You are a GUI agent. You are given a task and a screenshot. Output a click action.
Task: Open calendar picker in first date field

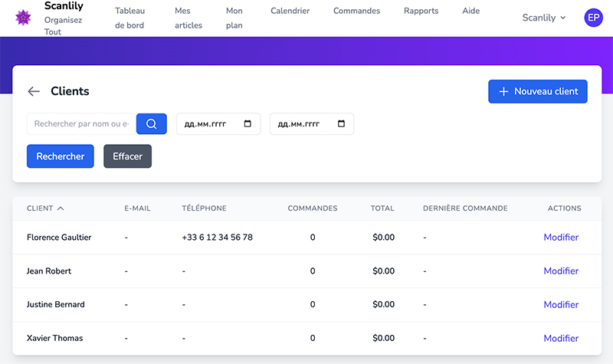[247, 123]
